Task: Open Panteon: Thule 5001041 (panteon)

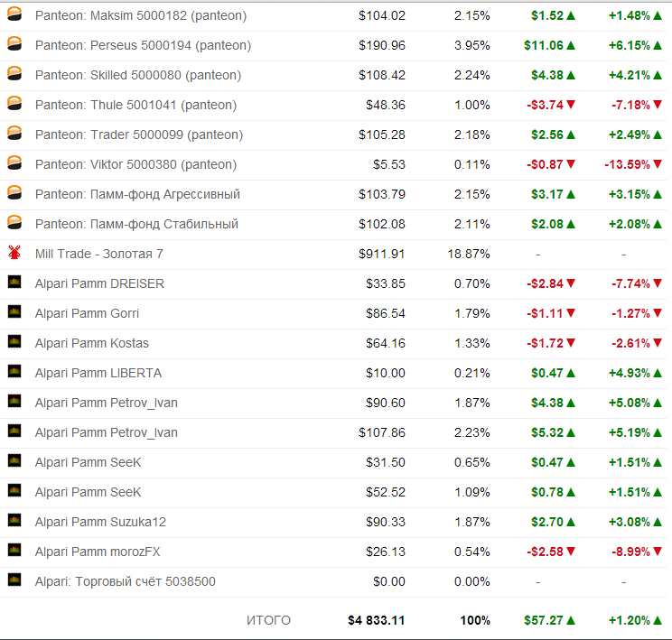Action: pyautogui.click(x=135, y=105)
